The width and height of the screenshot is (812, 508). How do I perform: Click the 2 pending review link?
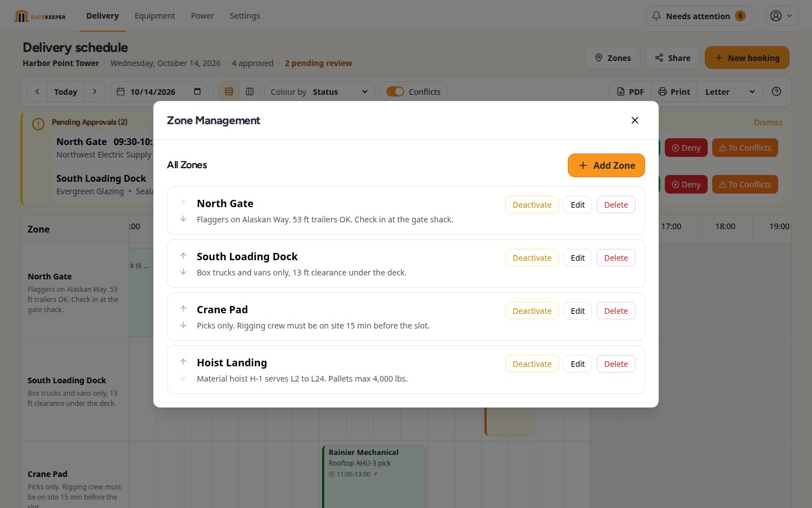(x=318, y=63)
